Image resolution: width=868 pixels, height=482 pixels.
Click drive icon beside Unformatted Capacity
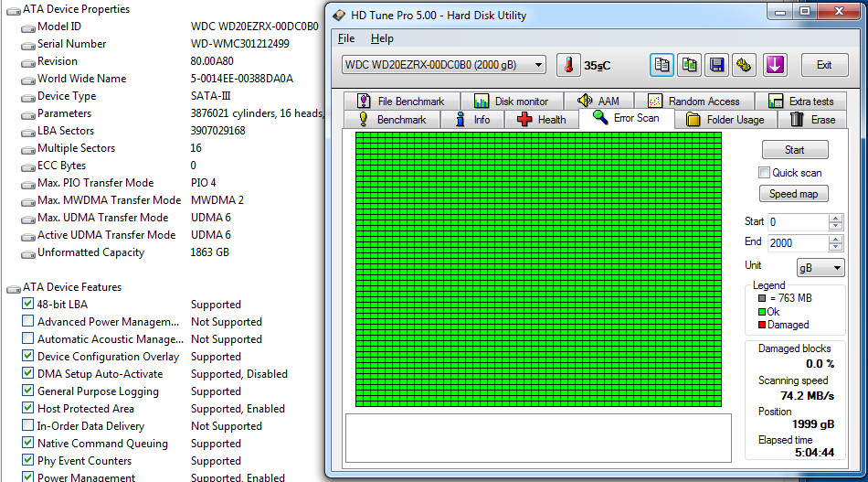point(28,253)
